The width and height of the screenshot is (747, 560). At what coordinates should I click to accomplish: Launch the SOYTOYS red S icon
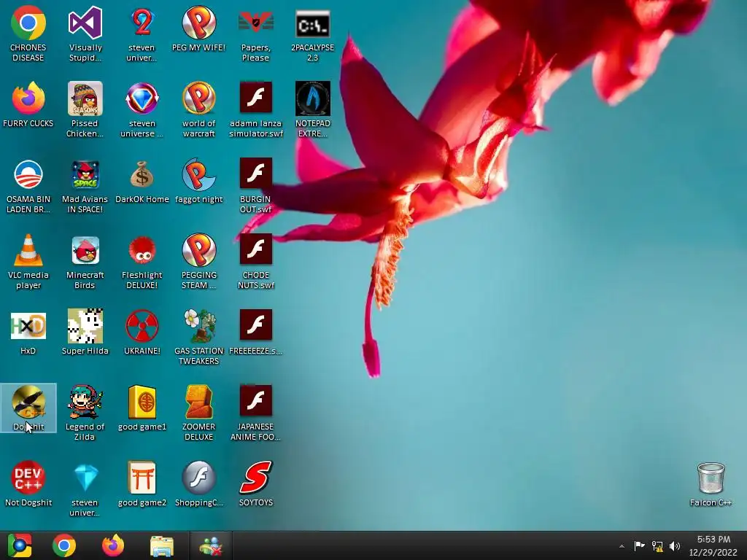pos(256,484)
